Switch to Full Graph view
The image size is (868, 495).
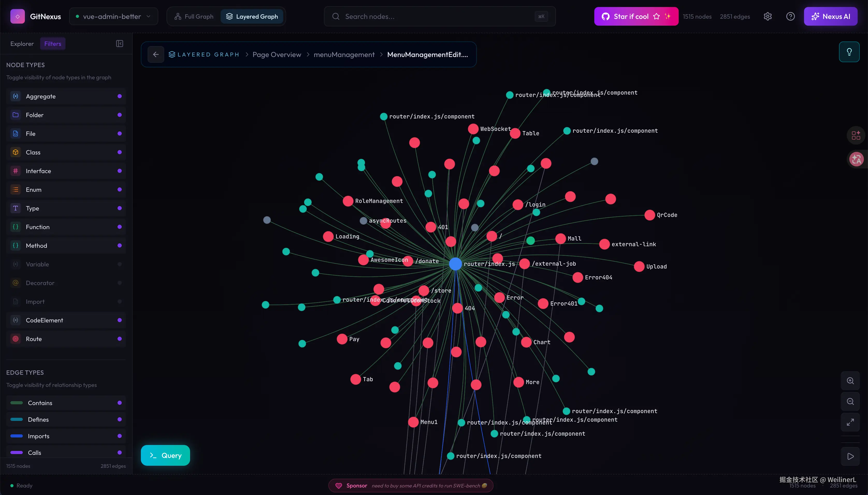tap(194, 16)
